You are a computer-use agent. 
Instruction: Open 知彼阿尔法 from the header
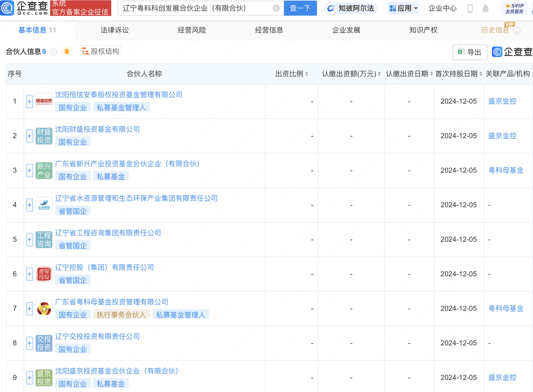click(x=351, y=8)
